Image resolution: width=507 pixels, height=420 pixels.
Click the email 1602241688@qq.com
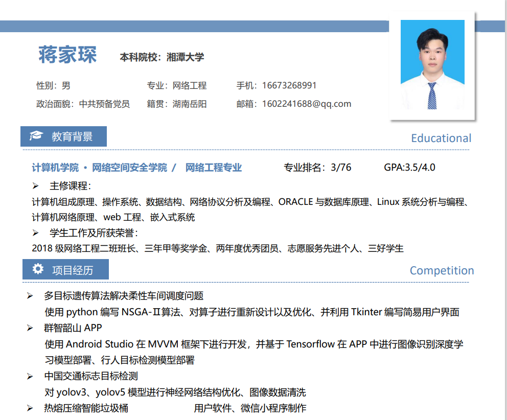(x=307, y=104)
